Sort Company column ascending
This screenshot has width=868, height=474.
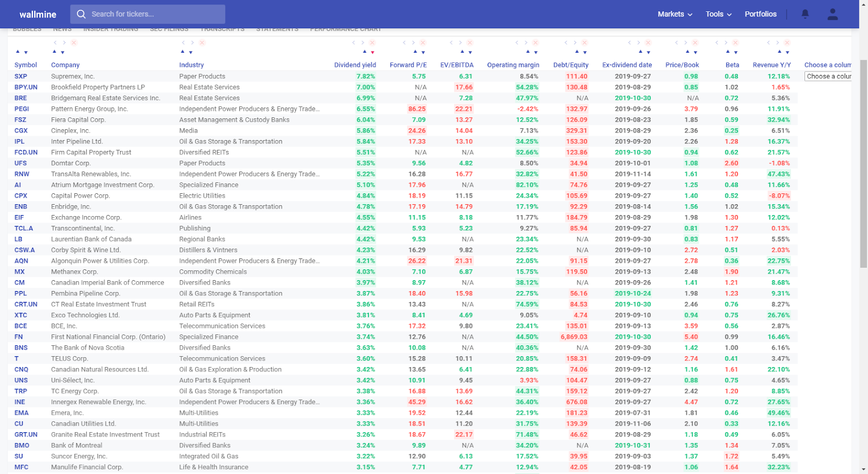point(54,52)
